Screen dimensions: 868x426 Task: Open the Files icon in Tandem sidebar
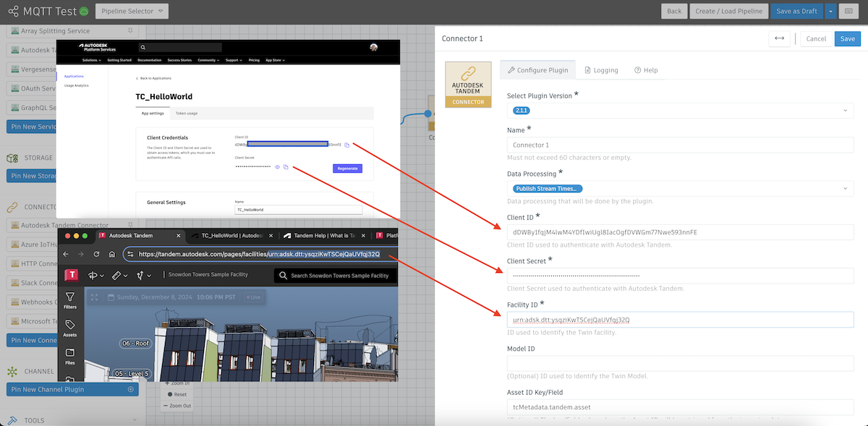pyautogui.click(x=70, y=356)
